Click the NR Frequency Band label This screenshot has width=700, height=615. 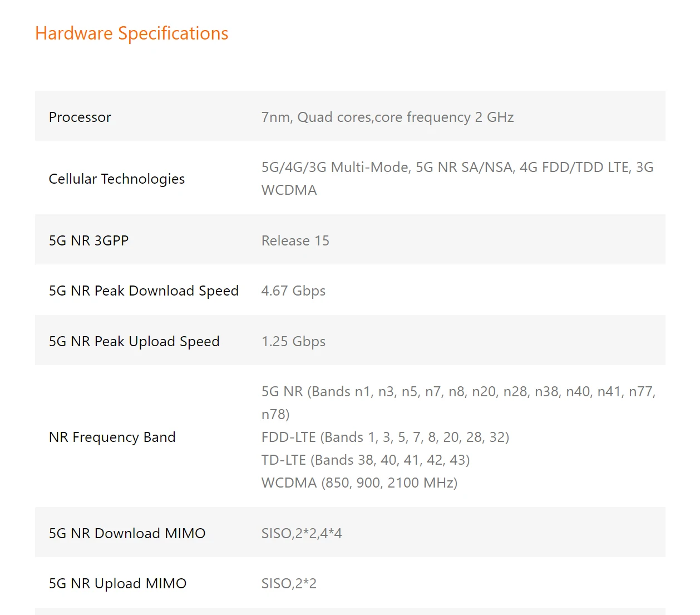[112, 437]
